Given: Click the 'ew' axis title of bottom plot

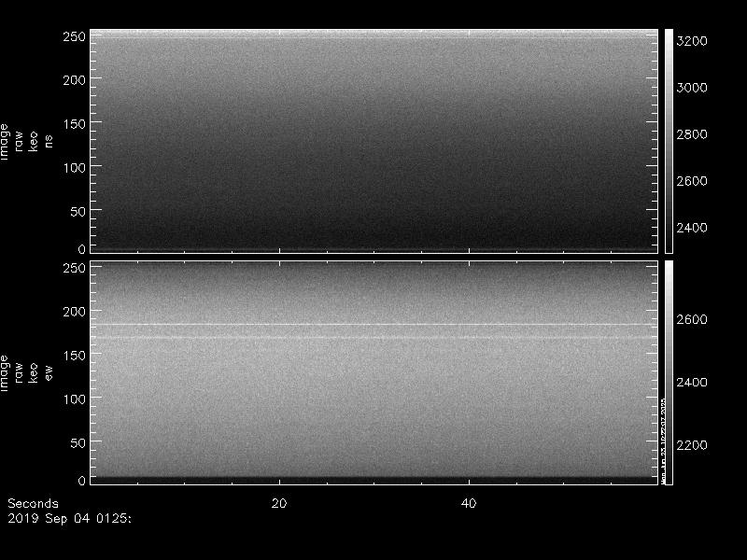Looking at the screenshot, I should pyautogui.click(x=49, y=372).
